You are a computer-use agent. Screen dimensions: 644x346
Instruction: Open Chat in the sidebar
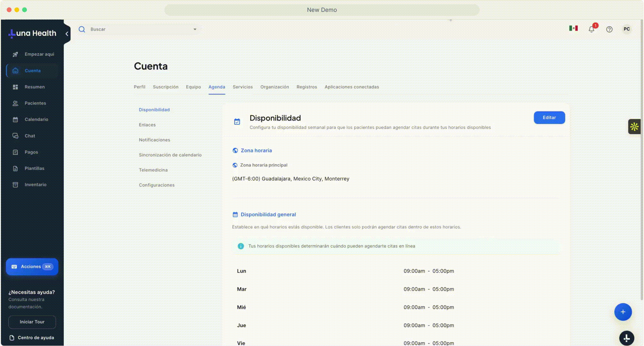(30, 136)
